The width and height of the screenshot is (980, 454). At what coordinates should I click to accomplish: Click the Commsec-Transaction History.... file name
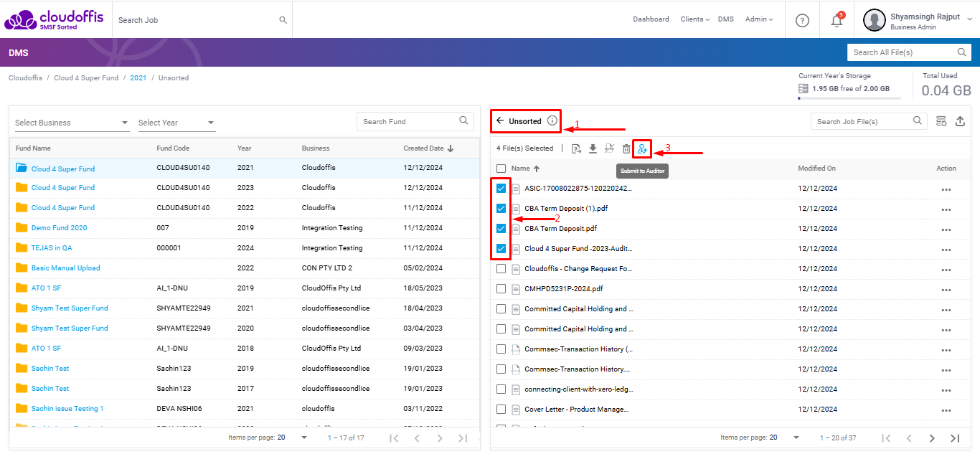[578, 369]
